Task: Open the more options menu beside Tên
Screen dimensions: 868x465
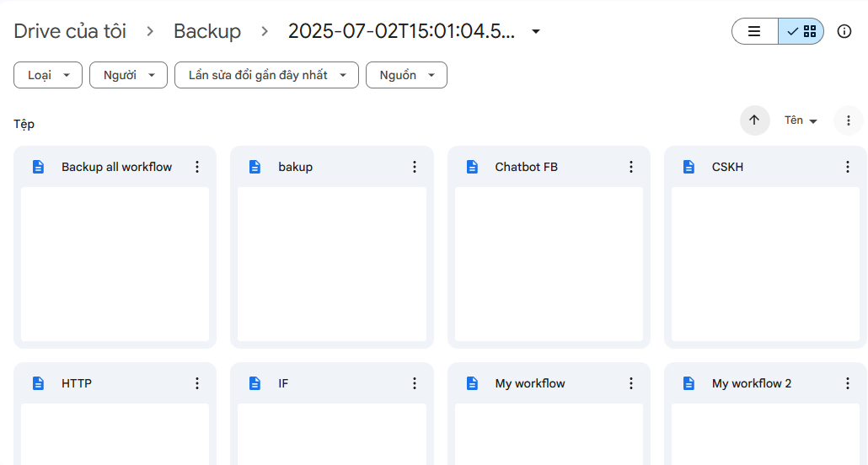Action: pyautogui.click(x=848, y=120)
